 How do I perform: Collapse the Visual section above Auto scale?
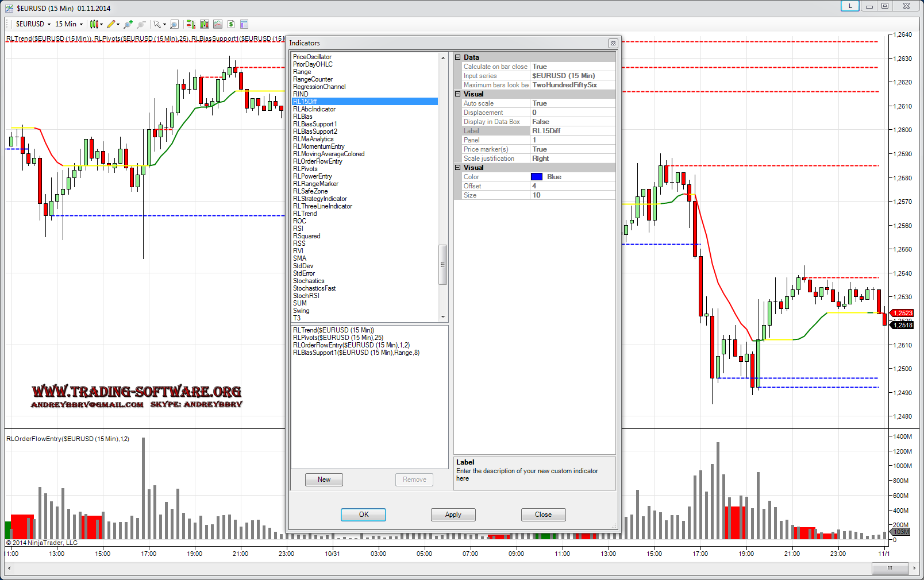point(458,94)
